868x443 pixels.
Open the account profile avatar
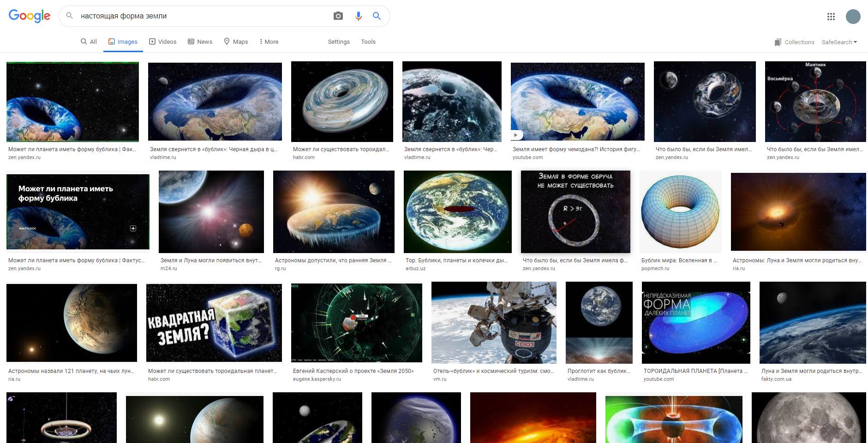pyautogui.click(x=853, y=17)
